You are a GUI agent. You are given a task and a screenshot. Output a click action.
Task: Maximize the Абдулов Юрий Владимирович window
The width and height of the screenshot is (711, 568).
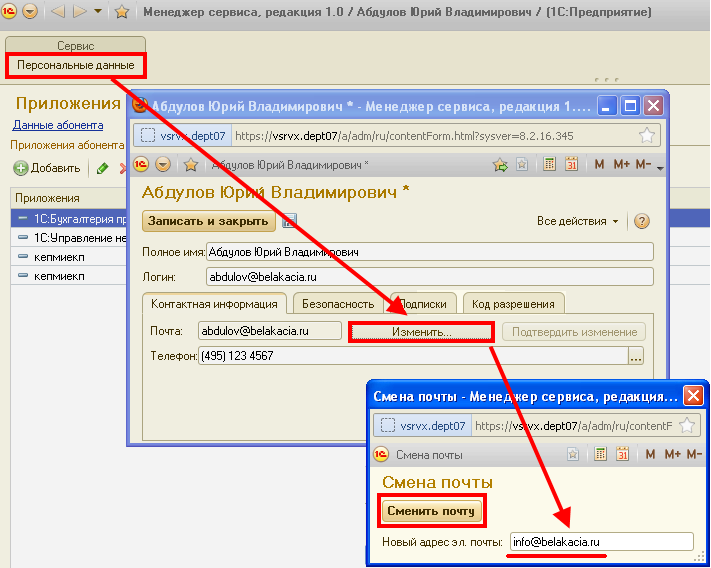[x=630, y=106]
